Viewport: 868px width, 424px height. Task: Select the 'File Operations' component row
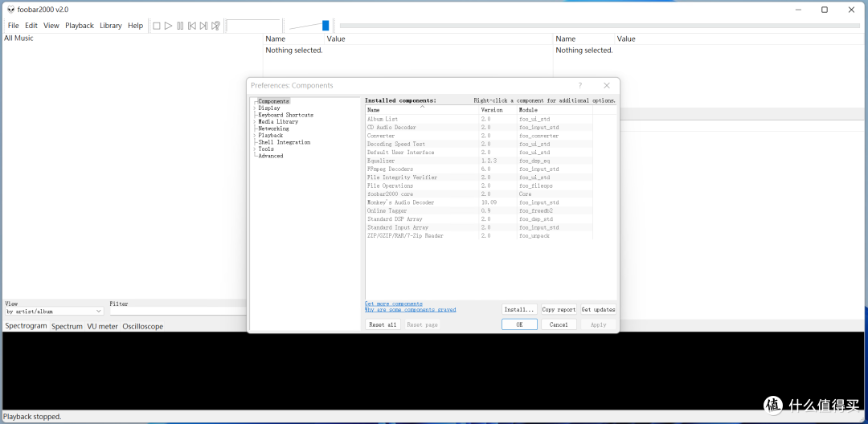point(479,185)
